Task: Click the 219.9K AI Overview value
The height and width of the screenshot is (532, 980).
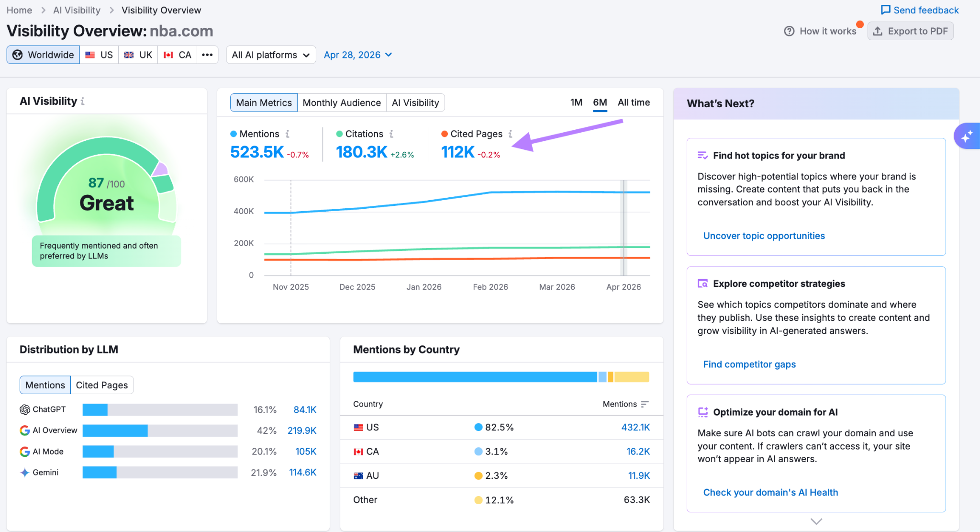Action: pos(302,430)
